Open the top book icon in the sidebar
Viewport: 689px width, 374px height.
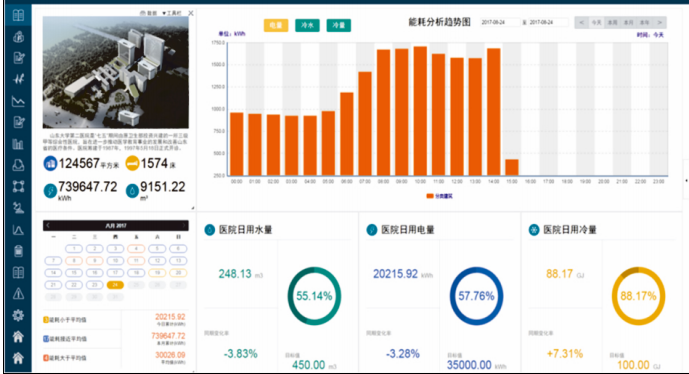click(x=18, y=15)
